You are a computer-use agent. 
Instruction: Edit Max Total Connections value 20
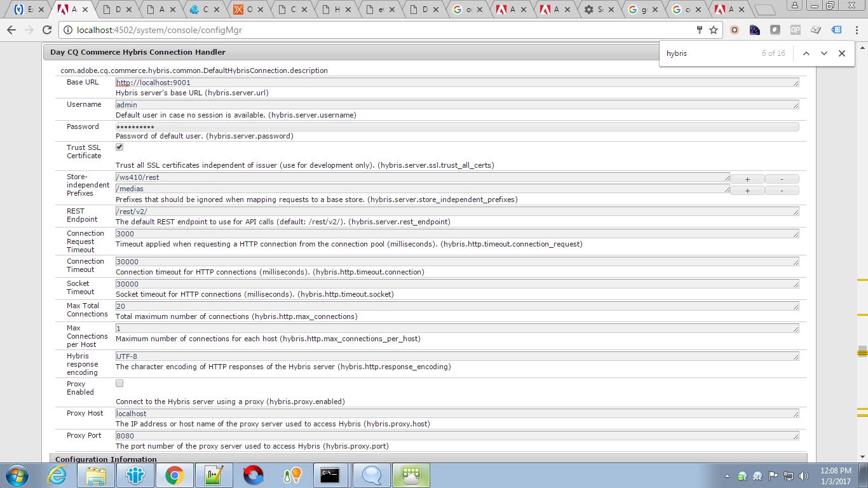click(457, 306)
